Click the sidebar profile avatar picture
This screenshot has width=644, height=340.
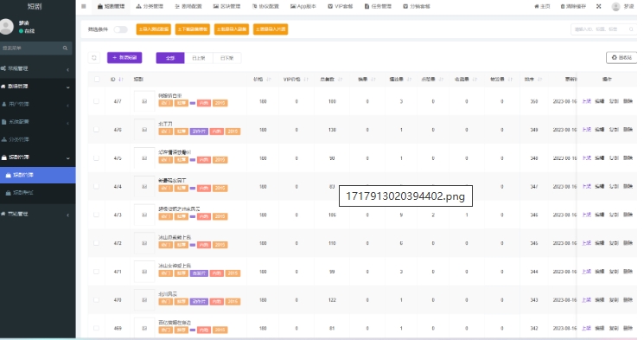7,27
